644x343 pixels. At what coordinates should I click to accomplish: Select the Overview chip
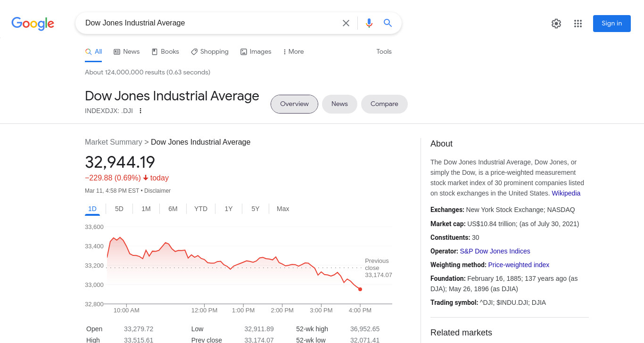coord(294,104)
